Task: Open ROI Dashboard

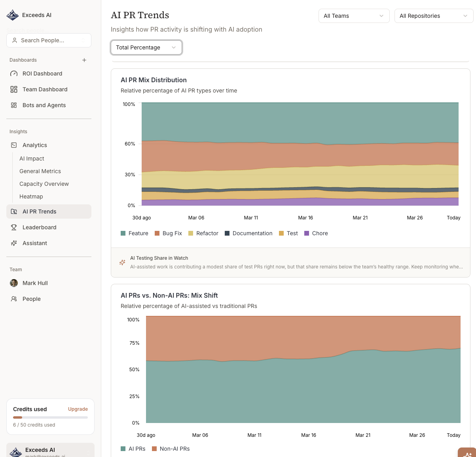Action: [49, 74]
